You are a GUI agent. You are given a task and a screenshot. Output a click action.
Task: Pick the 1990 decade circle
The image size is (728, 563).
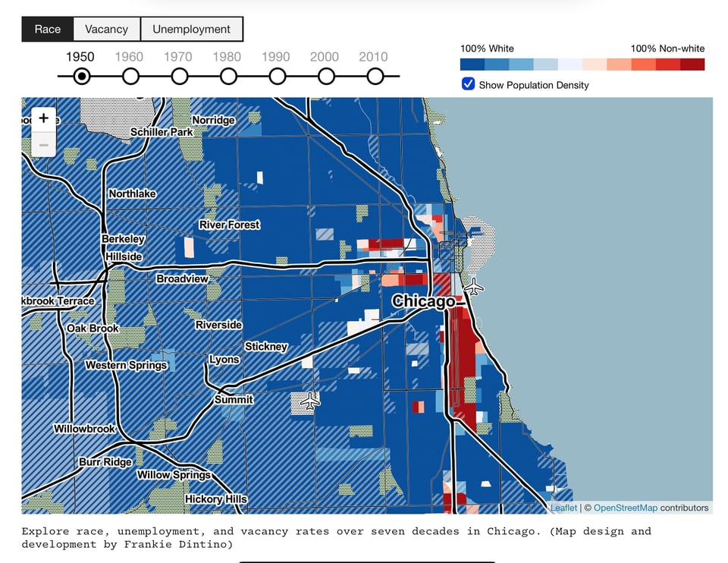278,77
